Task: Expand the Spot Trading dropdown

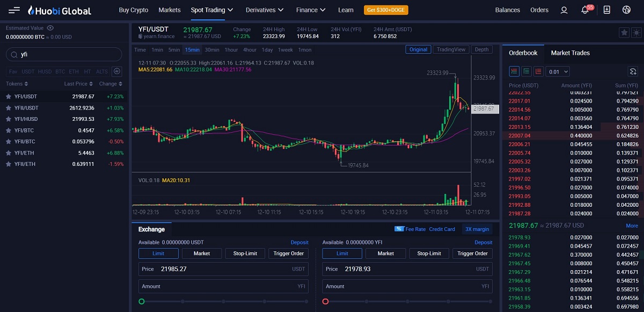Action: click(211, 10)
